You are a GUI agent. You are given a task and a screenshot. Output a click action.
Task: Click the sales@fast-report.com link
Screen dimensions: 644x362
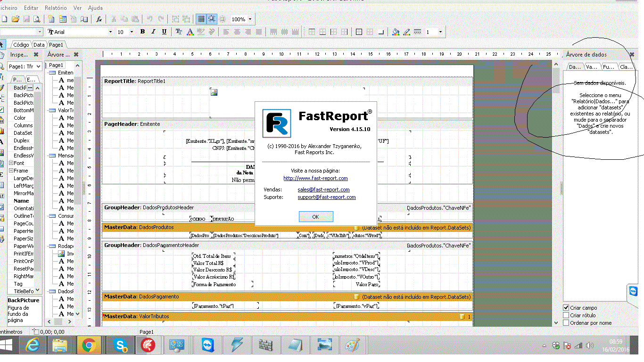point(323,189)
